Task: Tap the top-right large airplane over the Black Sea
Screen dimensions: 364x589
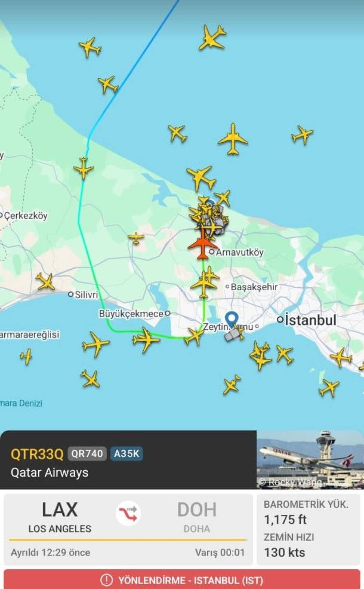Action: click(x=212, y=38)
